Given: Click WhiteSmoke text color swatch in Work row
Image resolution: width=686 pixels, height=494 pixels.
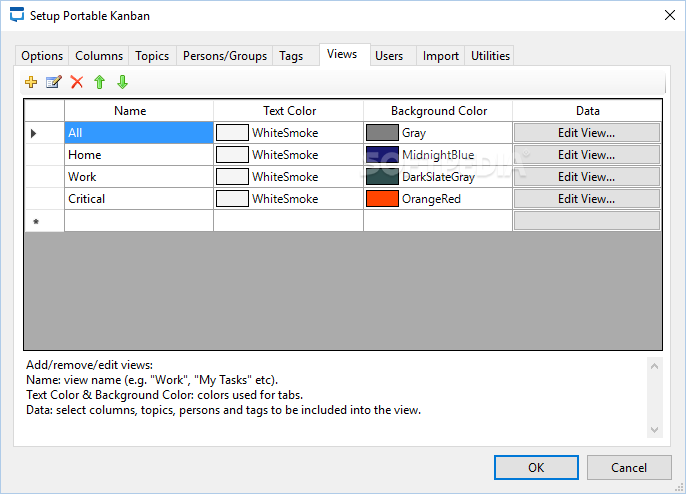Looking at the screenshot, I should click(x=232, y=177).
